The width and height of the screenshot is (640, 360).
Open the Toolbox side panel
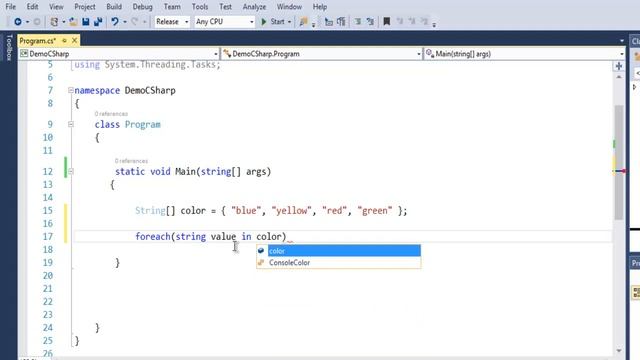[9, 48]
